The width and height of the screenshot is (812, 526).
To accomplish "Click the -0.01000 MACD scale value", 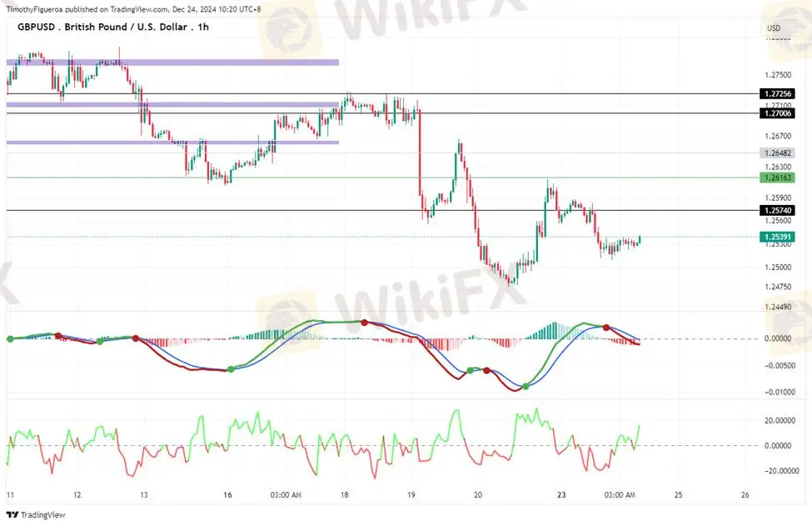I will [x=780, y=392].
